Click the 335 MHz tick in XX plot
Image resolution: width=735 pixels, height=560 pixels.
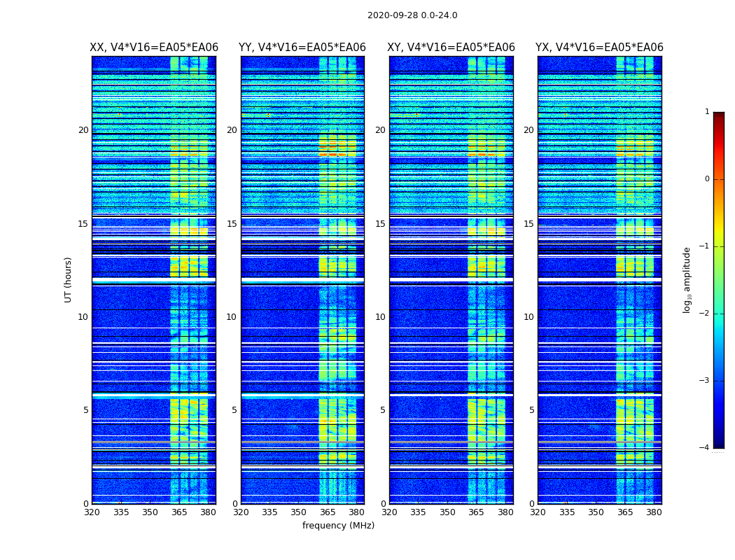[x=121, y=512]
